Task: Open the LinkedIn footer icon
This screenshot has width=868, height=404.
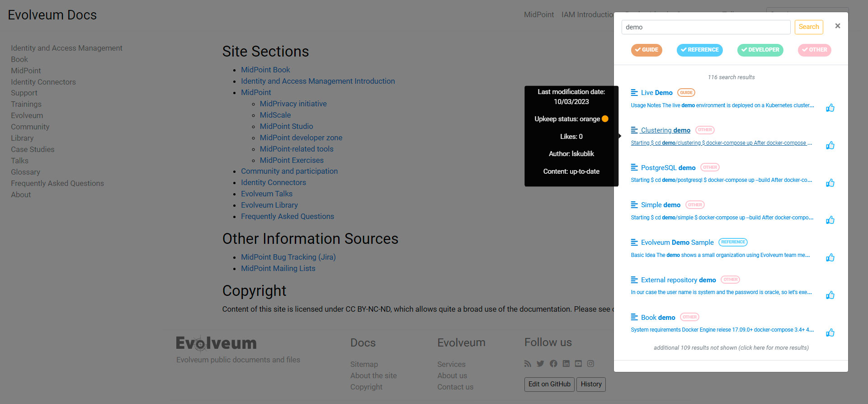Action: pyautogui.click(x=566, y=363)
